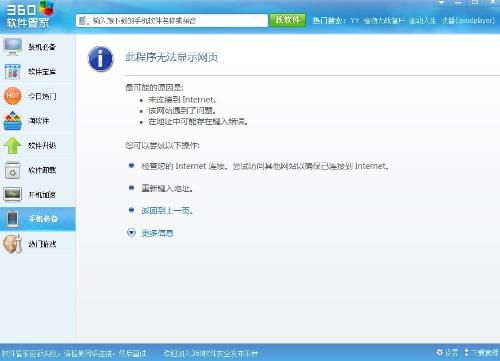
Task: Click green 找软件 search button
Action: click(x=288, y=20)
